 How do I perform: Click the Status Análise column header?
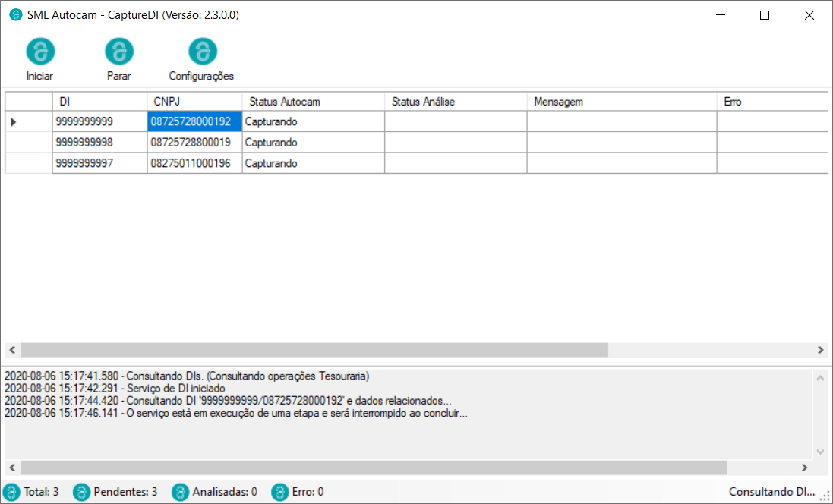click(x=456, y=102)
